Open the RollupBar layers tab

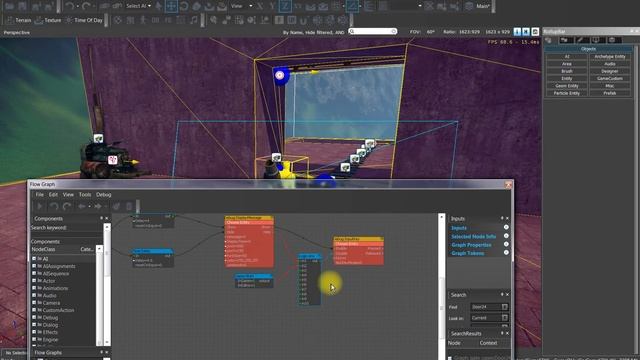tap(612, 40)
